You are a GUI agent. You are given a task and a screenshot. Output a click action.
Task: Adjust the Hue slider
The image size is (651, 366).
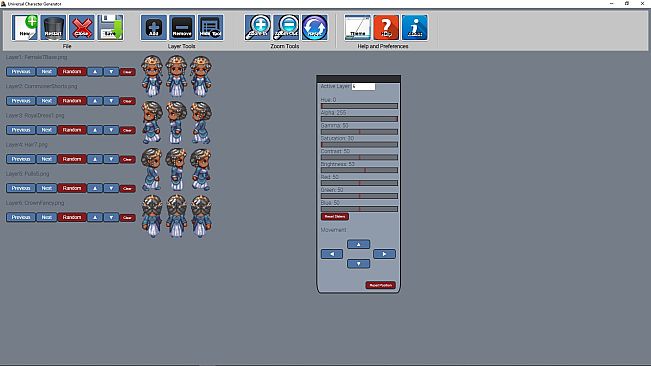click(359, 106)
